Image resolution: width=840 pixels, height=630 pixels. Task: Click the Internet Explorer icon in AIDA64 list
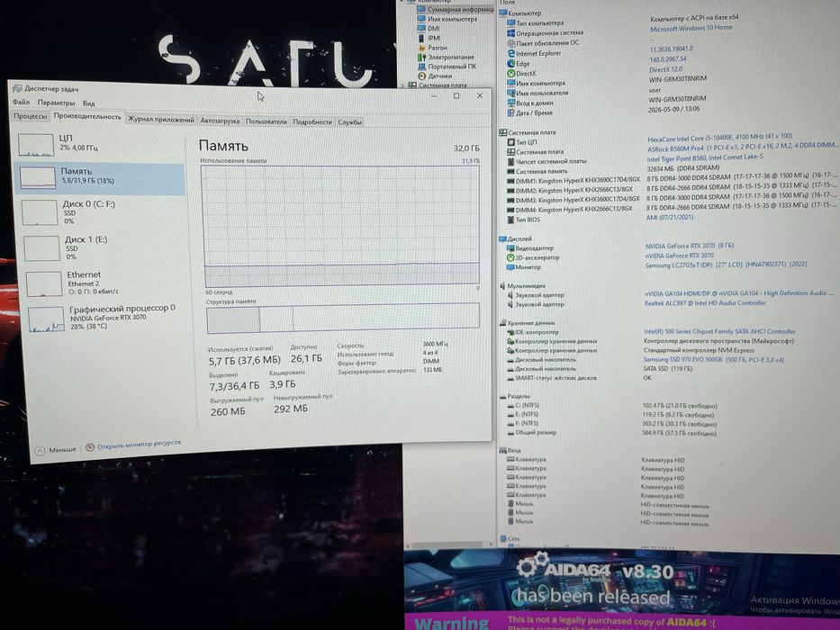click(x=511, y=53)
